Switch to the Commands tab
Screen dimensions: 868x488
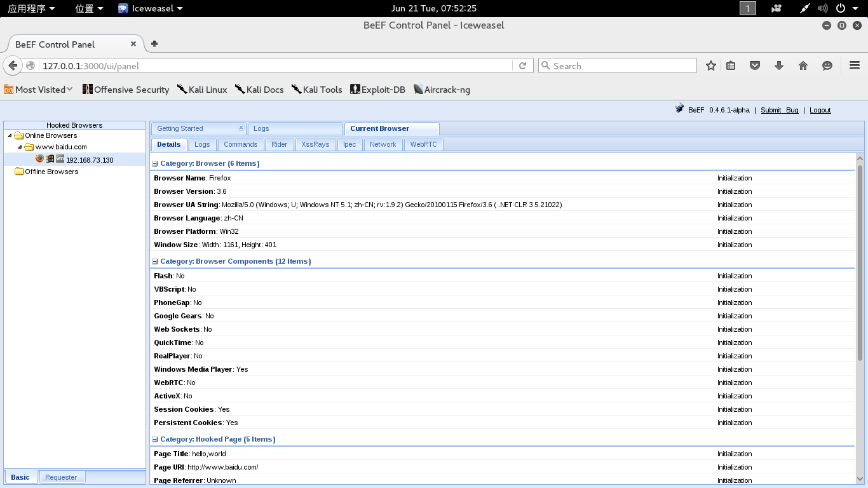point(240,144)
